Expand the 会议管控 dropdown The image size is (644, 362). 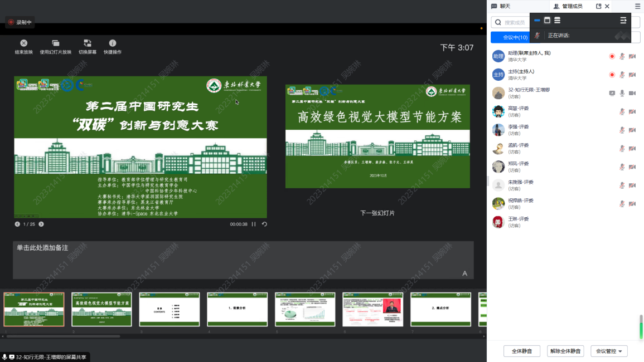pos(609,351)
